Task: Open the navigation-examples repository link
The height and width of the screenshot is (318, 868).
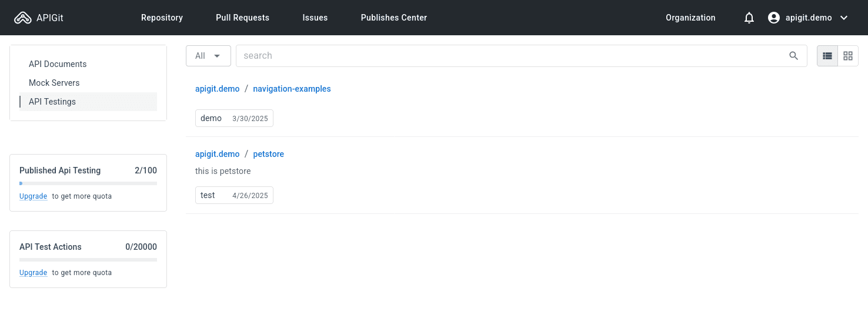Action: coord(292,89)
